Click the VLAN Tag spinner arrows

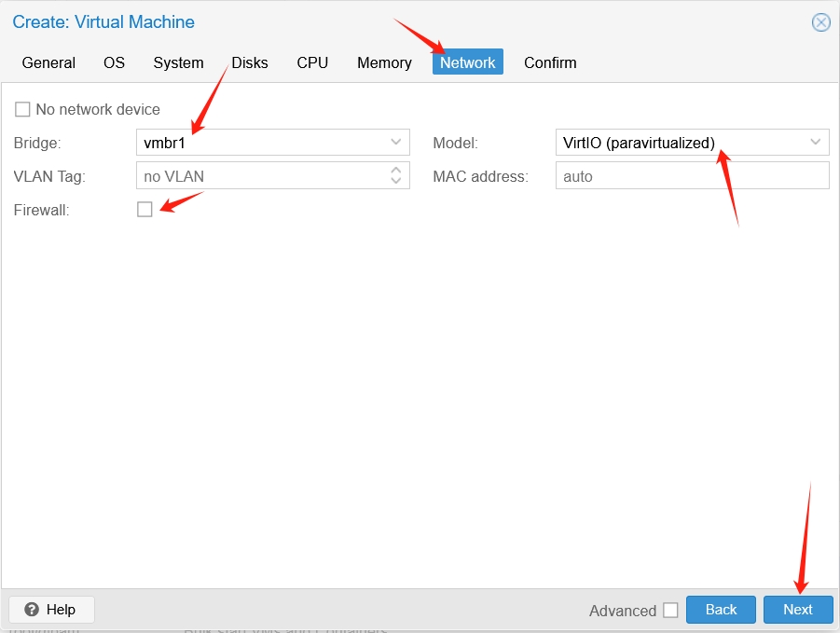pos(396,175)
